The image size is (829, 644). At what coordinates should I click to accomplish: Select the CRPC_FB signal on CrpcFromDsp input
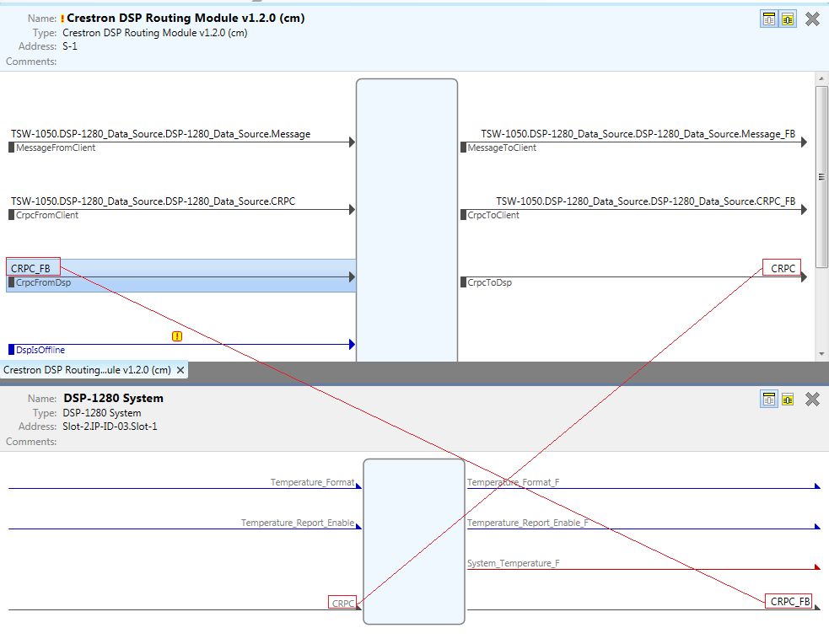[x=30, y=268]
